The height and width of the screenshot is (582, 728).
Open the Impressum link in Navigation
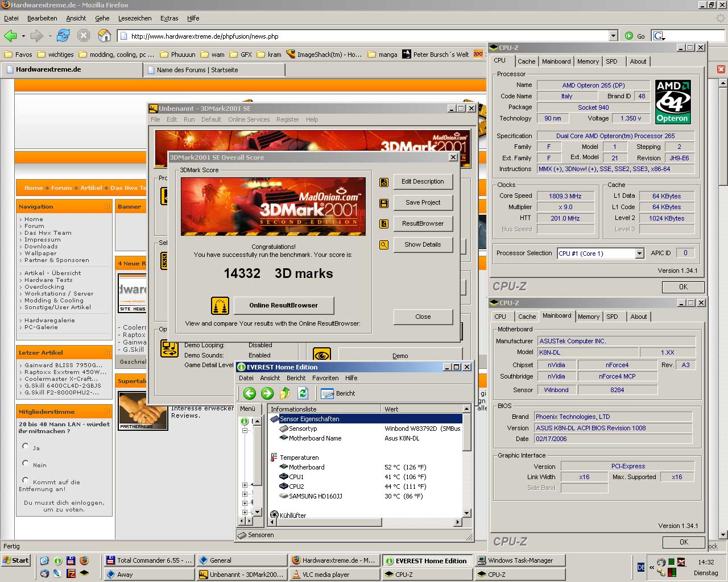point(42,240)
